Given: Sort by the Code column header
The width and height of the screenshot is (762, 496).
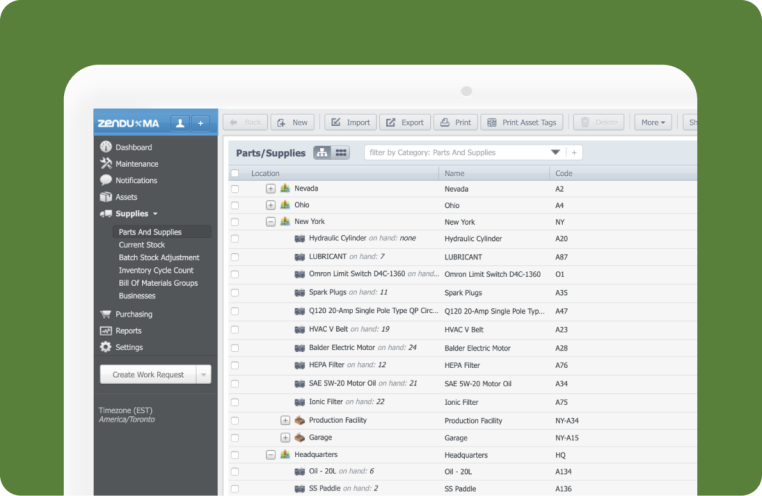Looking at the screenshot, I should (564, 174).
